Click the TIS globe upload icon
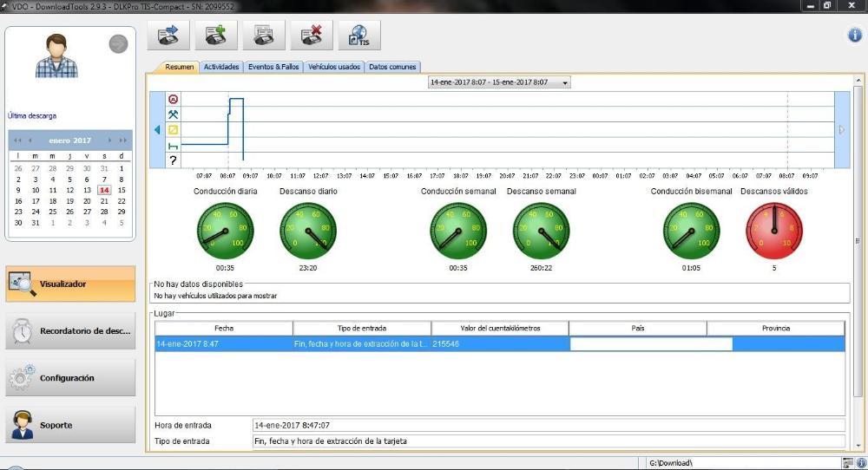The image size is (868, 470). coord(359,36)
